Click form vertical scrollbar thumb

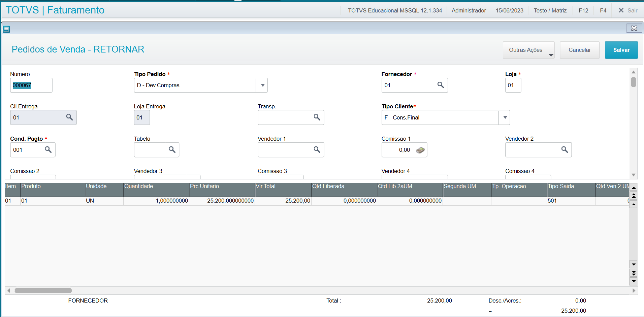click(x=634, y=82)
